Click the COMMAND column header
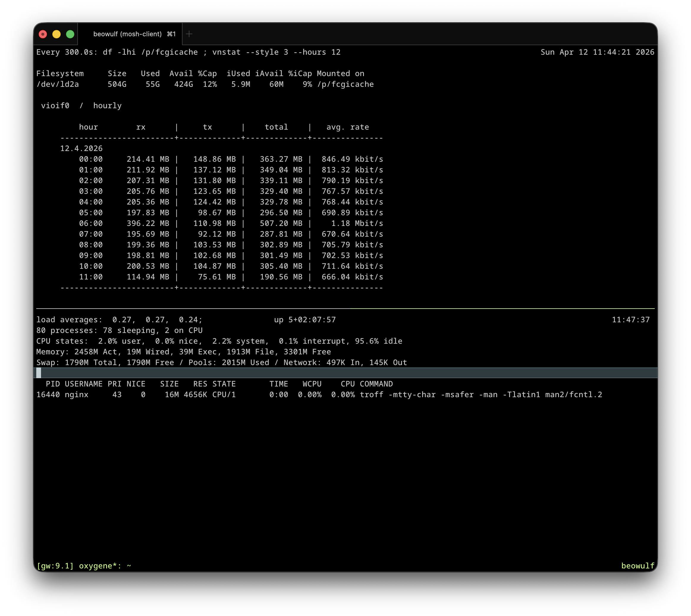 click(376, 384)
